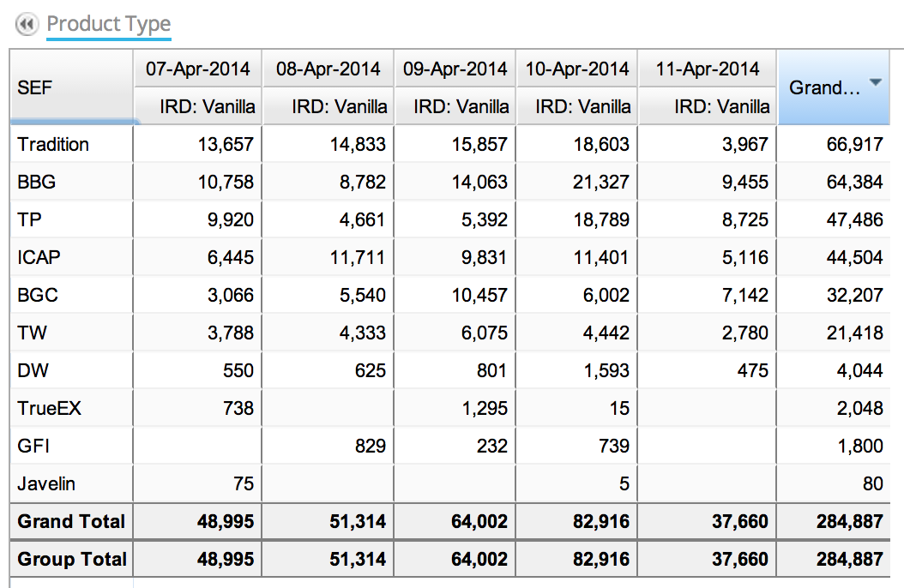Select the TP row label
The height and width of the screenshot is (588, 904).
pyautogui.click(x=29, y=219)
